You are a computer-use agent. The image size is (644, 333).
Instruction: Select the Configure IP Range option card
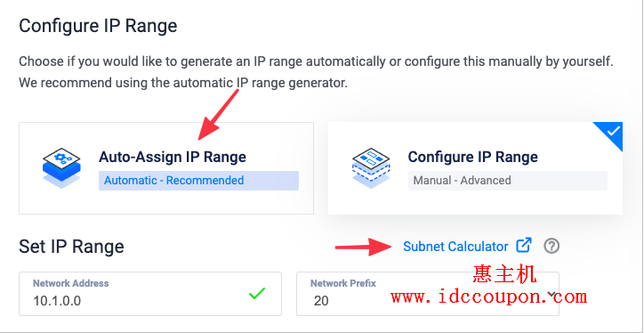pyautogui.click(x=475, y=168)
